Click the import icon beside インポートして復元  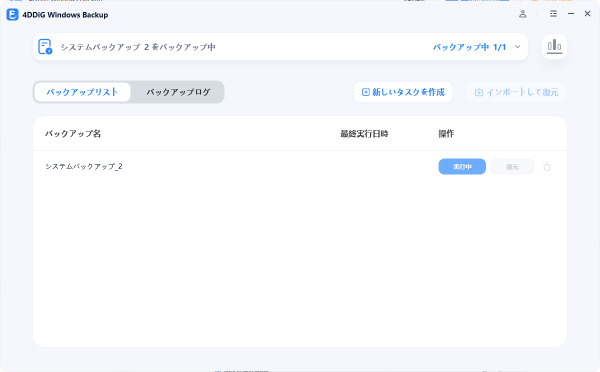click(x=479, y=92)
